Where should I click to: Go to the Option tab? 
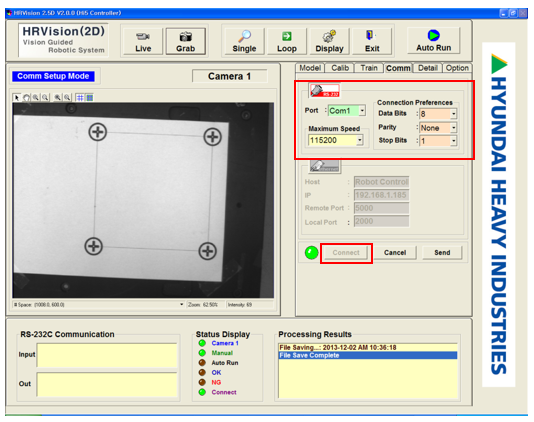pyautogui.click(x=457, y=68)
